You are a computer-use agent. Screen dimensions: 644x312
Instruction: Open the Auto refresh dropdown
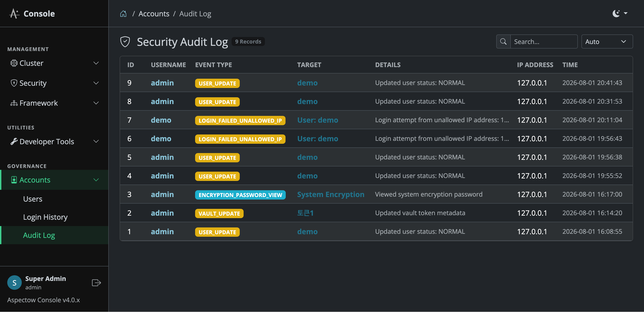[x=607, y=41]
